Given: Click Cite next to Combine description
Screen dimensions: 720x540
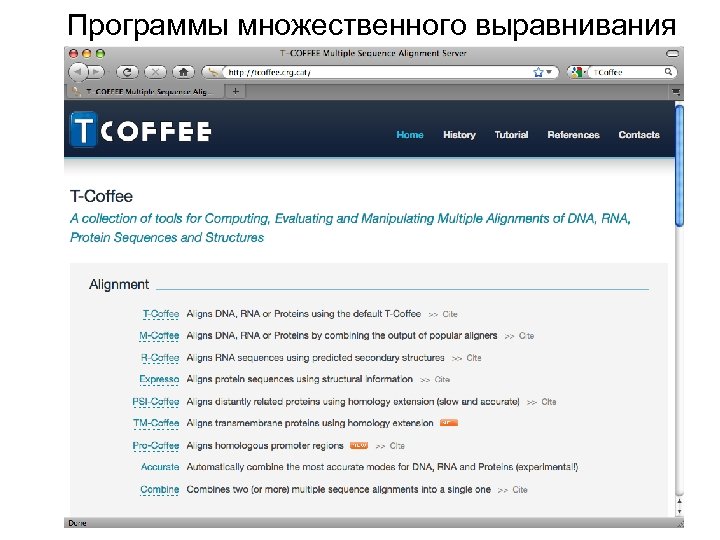Looking at the screenshot, I should click(520, 489).
